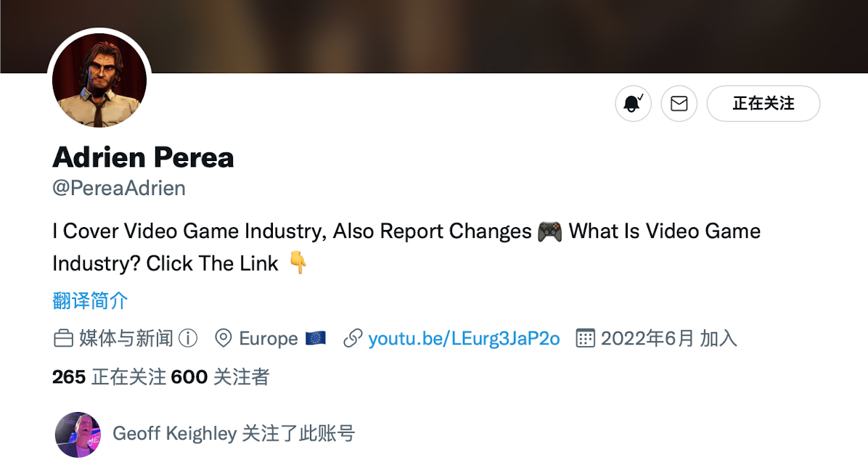Image resolution: width=868 pixels, height=473 pixels.
Task: Click the chain link icon
Action: tap(353, 338)
